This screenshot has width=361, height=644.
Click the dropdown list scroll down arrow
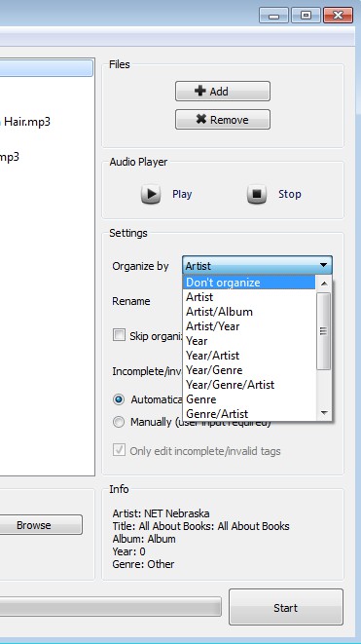point(324,413)
